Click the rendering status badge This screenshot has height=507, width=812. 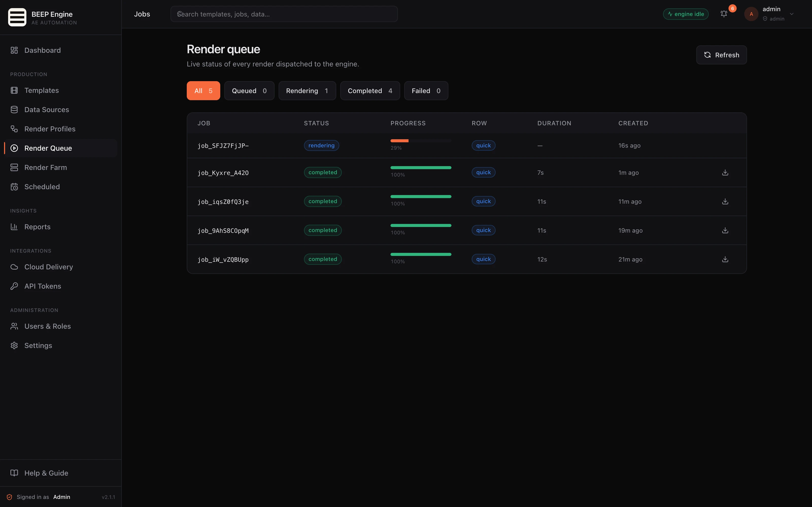click(x=321, y=146)
